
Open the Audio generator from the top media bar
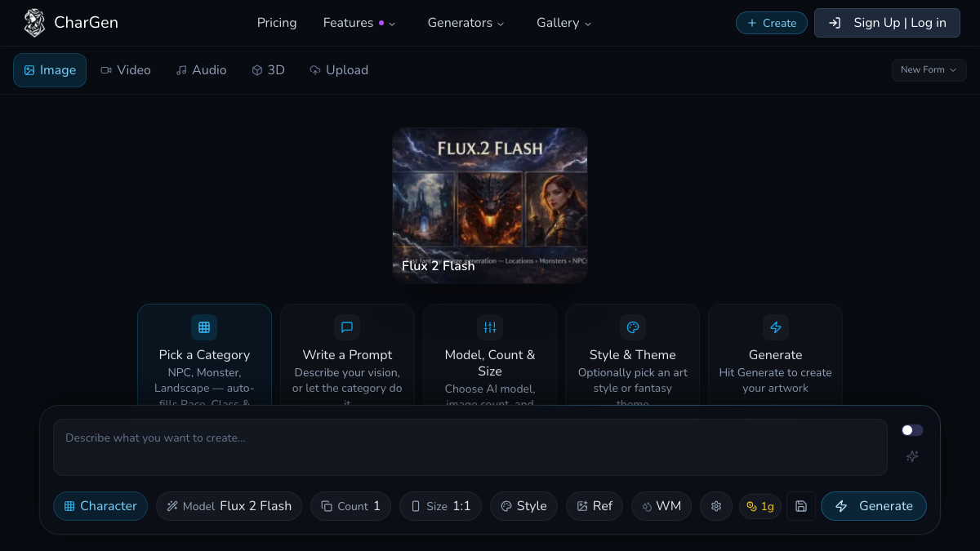(x=201, y=70)
